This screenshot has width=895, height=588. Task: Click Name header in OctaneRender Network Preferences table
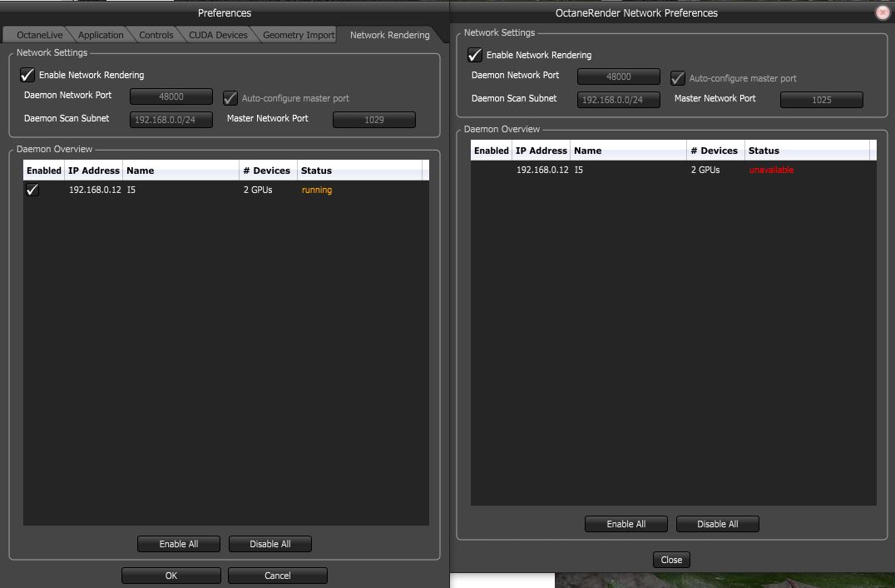[629, 151]
